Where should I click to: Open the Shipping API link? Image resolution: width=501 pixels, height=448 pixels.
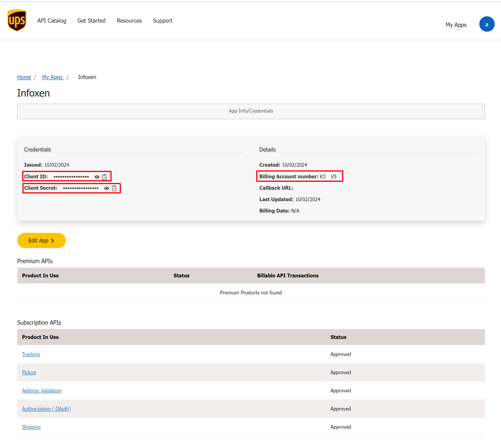click(x=31, y=427)
